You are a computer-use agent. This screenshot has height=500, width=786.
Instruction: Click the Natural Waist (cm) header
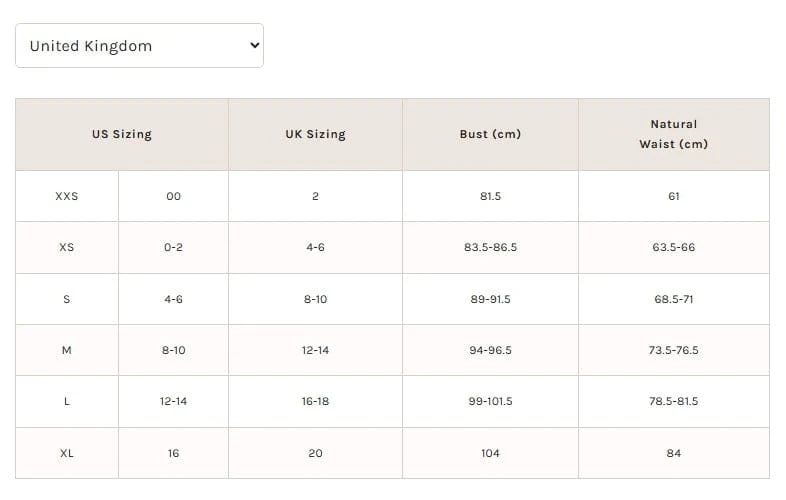pos(674,134)
